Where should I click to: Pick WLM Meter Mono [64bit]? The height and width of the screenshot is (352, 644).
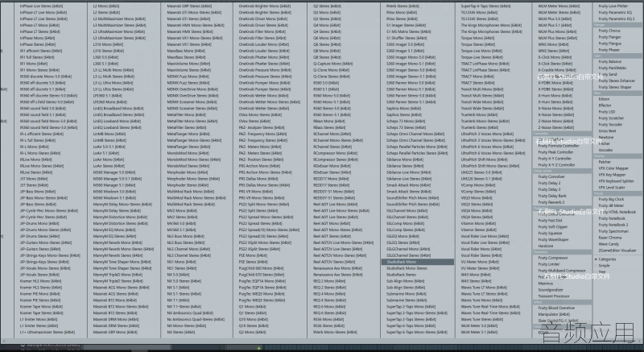pyautogui.click(x=559, y=6)
